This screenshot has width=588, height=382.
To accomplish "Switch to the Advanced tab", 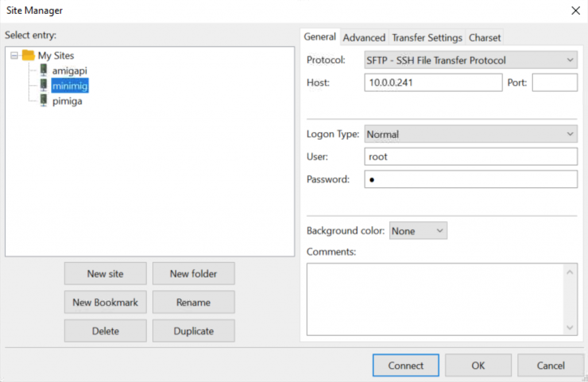I will pyautogui.click(x=364, y=37).
